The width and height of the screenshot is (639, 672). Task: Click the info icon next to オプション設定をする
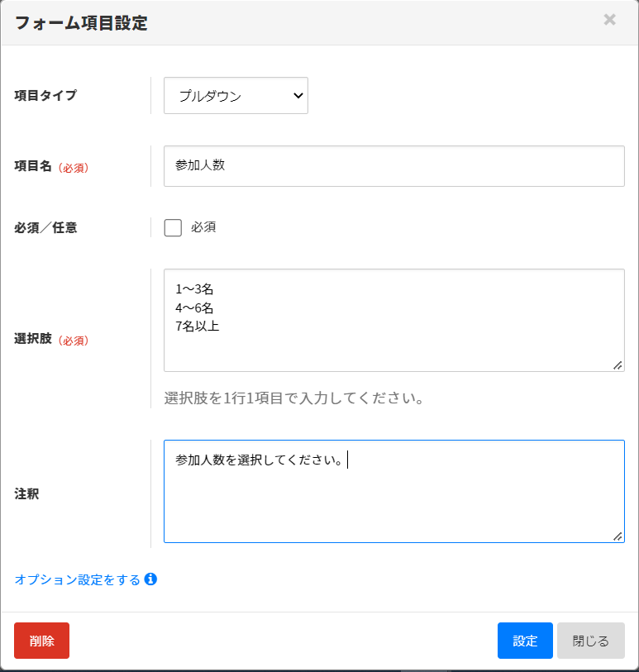(150, 579)
